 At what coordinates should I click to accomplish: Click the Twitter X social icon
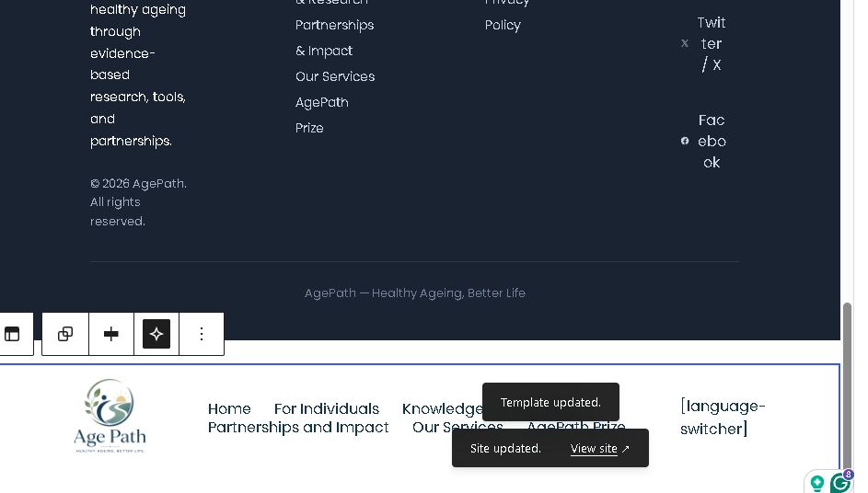coord(685,43)
